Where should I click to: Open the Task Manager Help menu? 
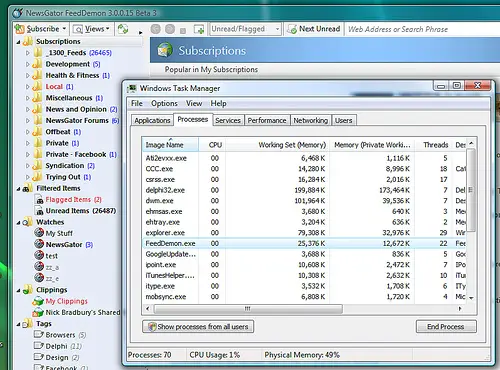tap(218, 103)
